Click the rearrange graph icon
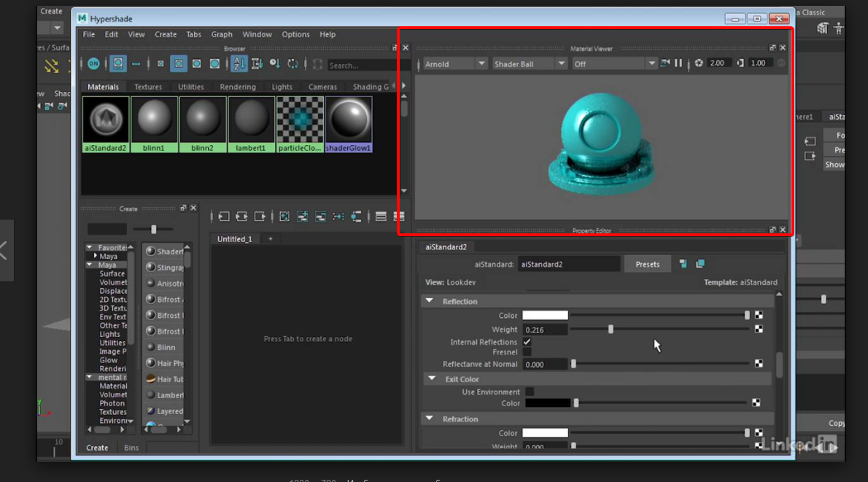Viewport: 868px width, 482px height. pos(338,217)
